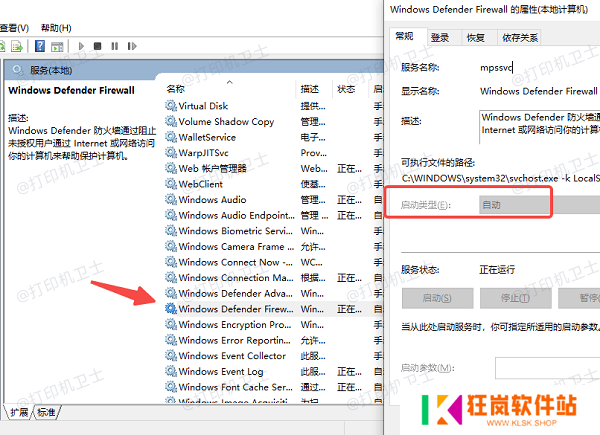Image resolution: width=600 pixels, height=435 pixels.
Task: Click the 描述 text box in dialog
Action: [540, 127]
